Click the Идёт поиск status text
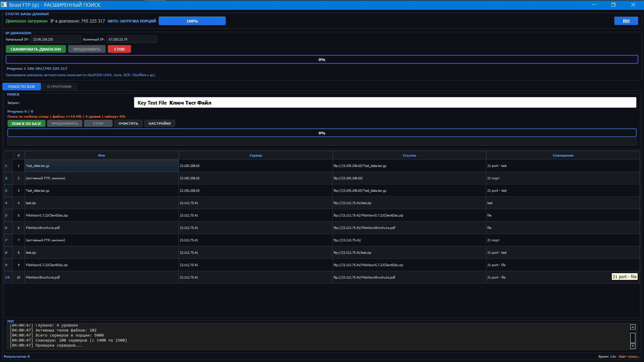 [x=629, y=356]
